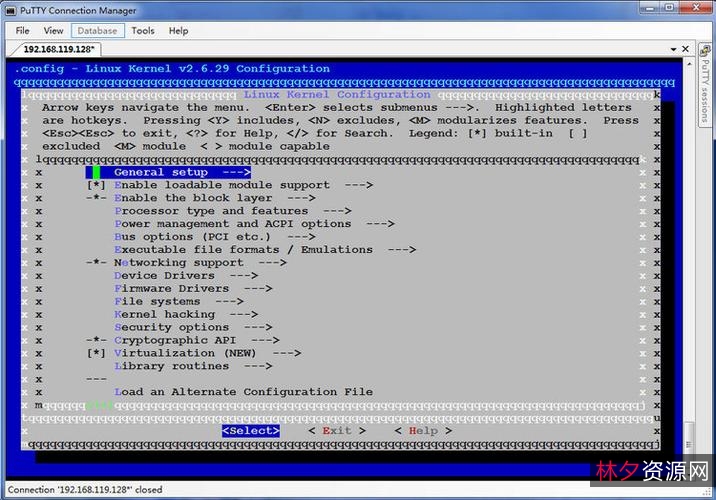Click the <Select> button
This screenshot has width=716, height=500.
(250, 431)
